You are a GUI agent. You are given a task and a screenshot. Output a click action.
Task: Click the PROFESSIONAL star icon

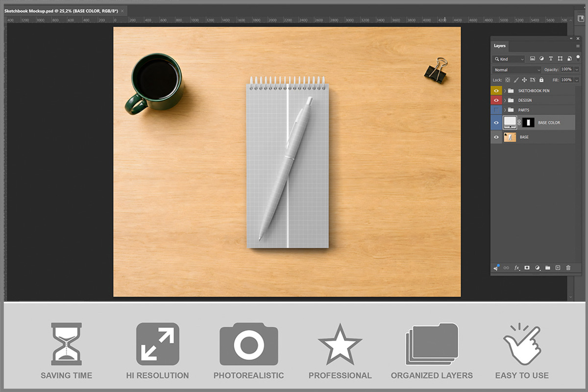pos(340,344)
